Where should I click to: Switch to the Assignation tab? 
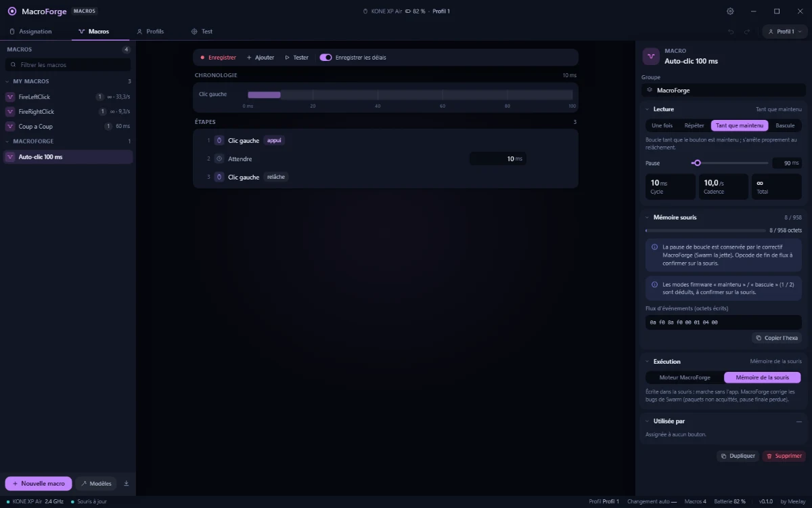(x=30, y=32)
